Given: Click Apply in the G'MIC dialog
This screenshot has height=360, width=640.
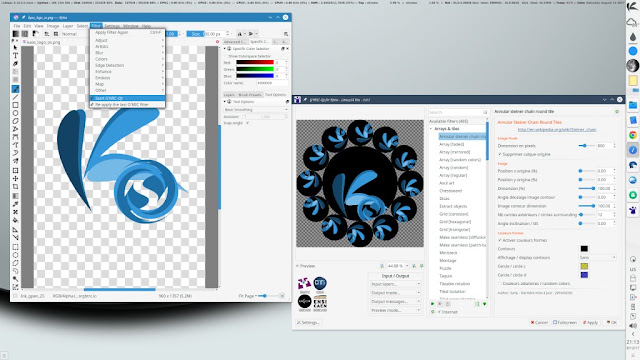Looking at the screenshot, I should pyautogui.click(x=590, y=322).
